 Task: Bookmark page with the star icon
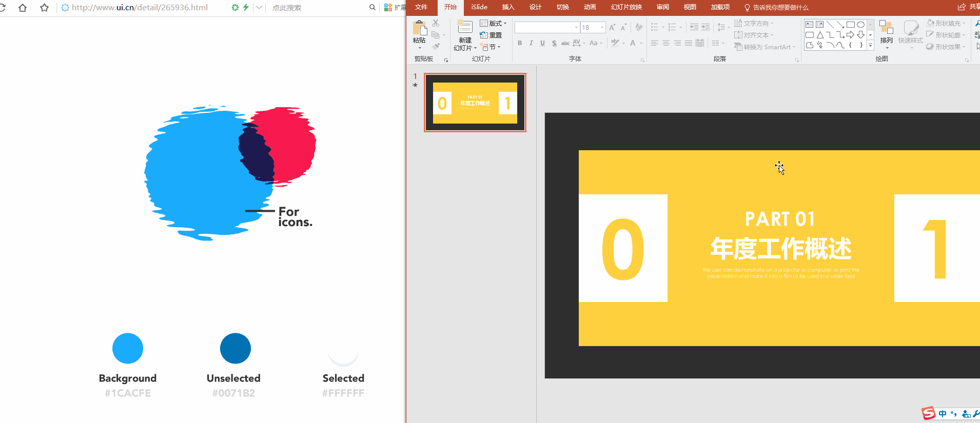[45, 8]
